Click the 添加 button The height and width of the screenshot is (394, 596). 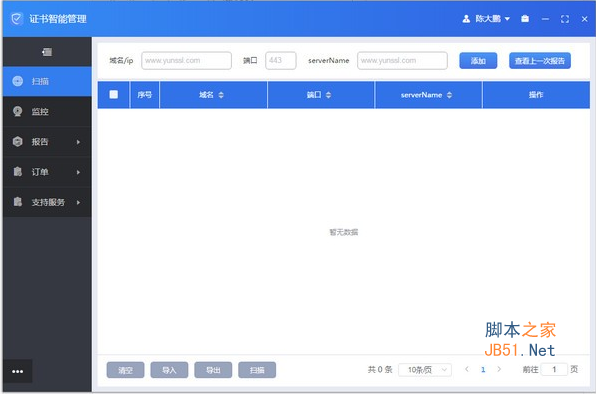point(478,61)
